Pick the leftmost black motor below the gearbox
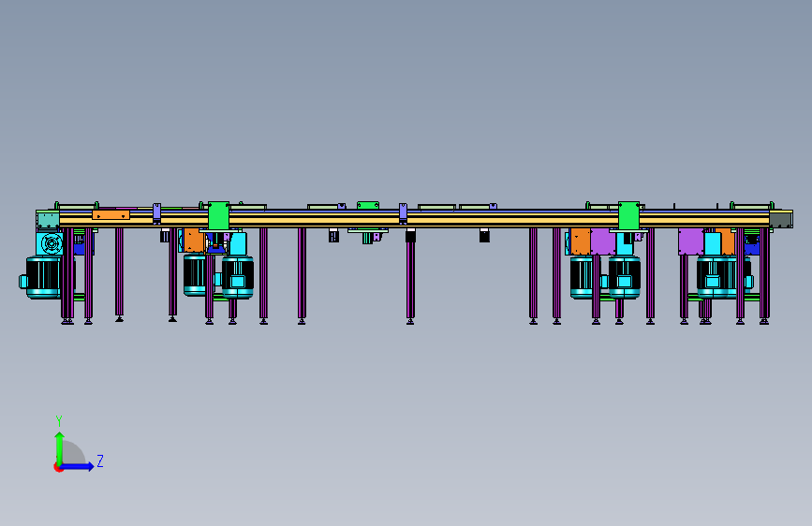The width and height of the screenshot is (812, 526). [43, 277]
